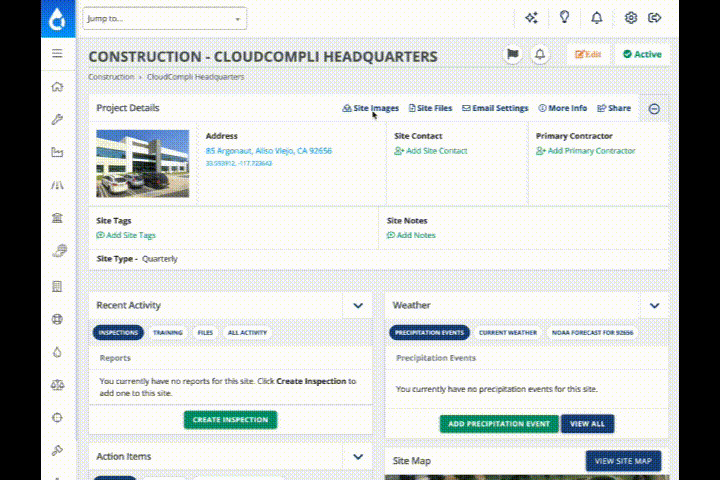
Task: Open Site Files link
Action: click(x=430, y=108)
